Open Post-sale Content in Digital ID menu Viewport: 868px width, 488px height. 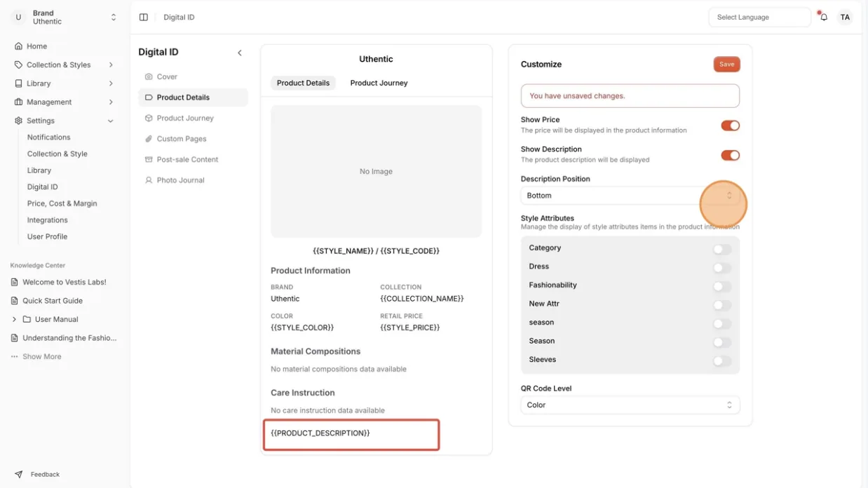(193, 159)
